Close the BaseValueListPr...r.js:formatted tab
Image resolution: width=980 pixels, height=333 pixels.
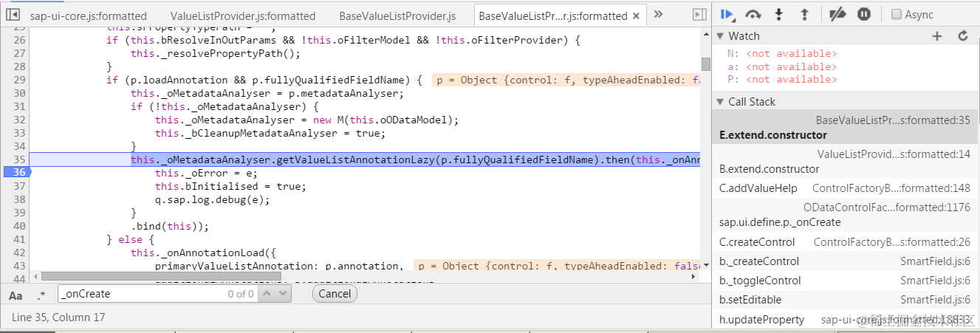[x=637, y=16]
